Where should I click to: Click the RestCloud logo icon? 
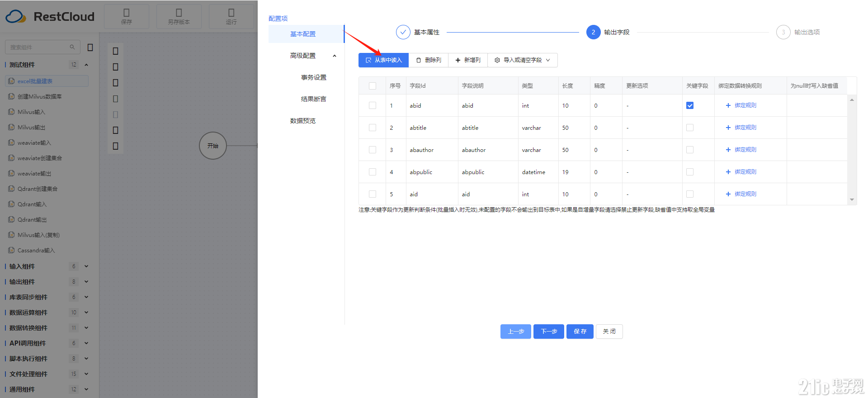point(16,17)
